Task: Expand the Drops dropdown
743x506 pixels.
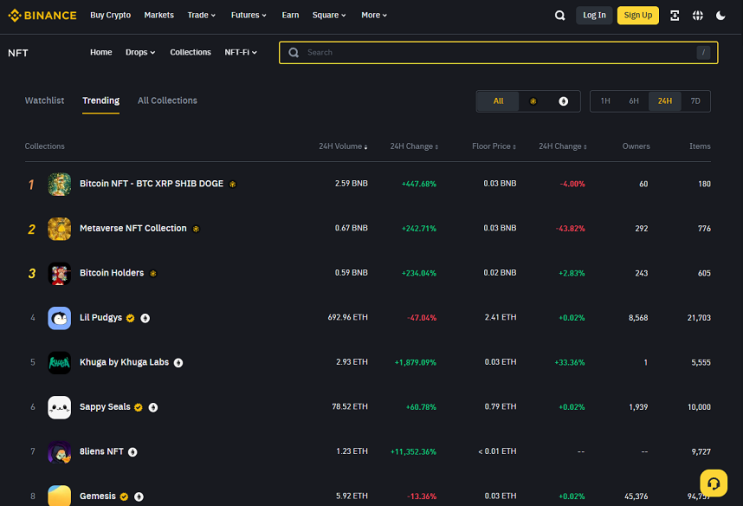Action: point(140,52)
